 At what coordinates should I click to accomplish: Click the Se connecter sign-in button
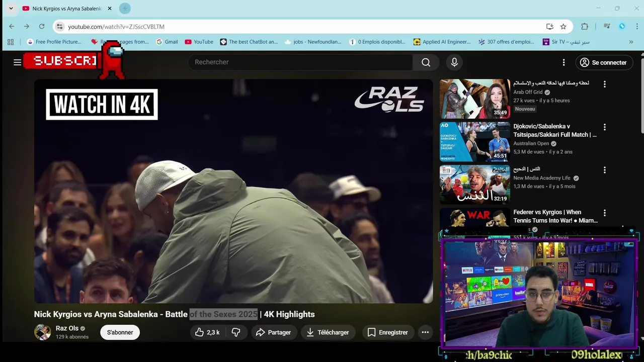coord(604,62)
